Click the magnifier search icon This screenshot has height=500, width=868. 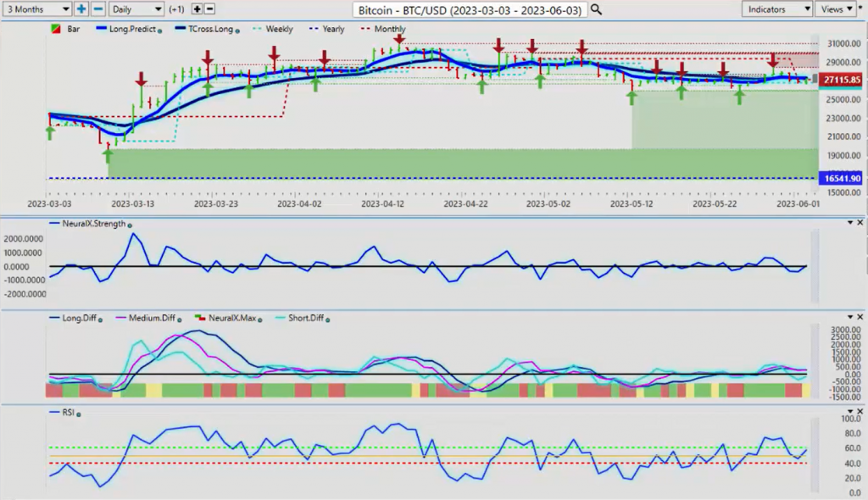596,9
